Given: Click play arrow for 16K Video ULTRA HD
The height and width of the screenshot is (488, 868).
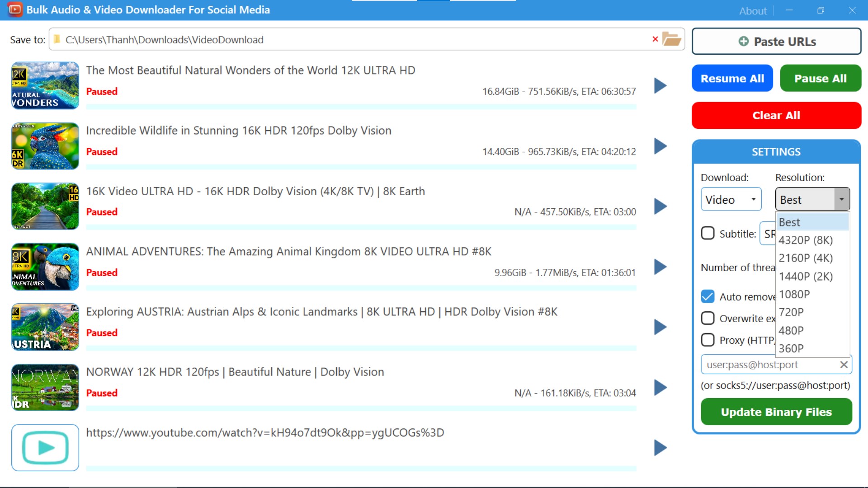Looking at the screenshot, I should (x=660, y=206).
